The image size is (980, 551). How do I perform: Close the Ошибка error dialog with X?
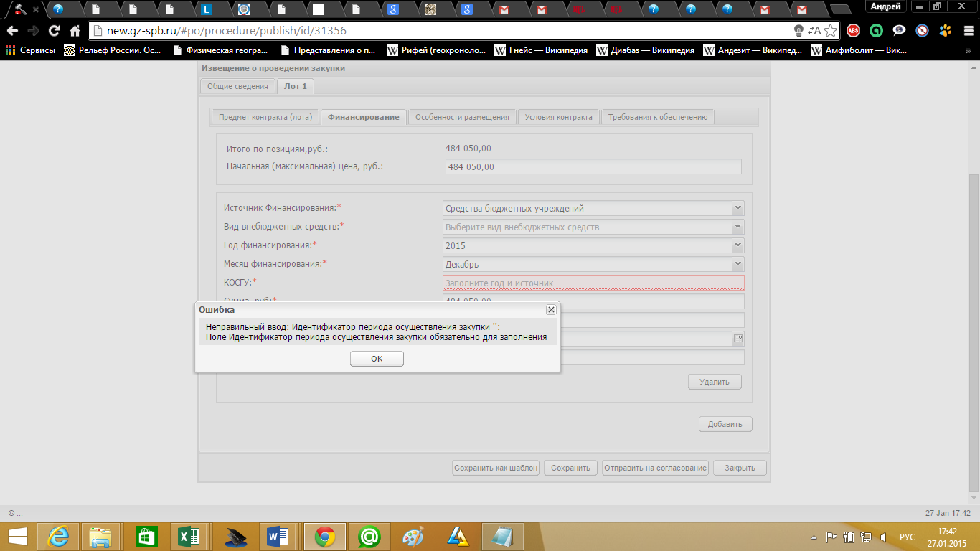point(551,309)
